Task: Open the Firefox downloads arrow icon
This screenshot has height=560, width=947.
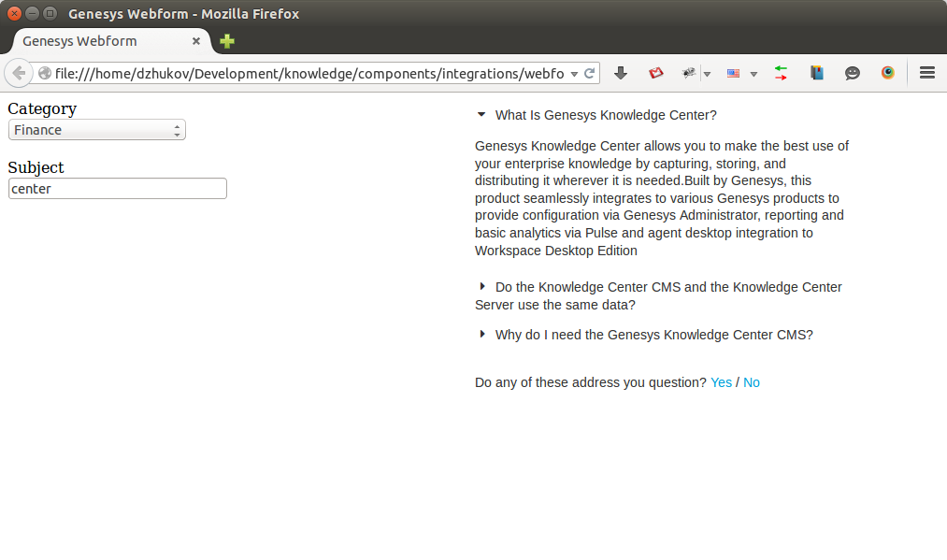Action: coord(620,73)
